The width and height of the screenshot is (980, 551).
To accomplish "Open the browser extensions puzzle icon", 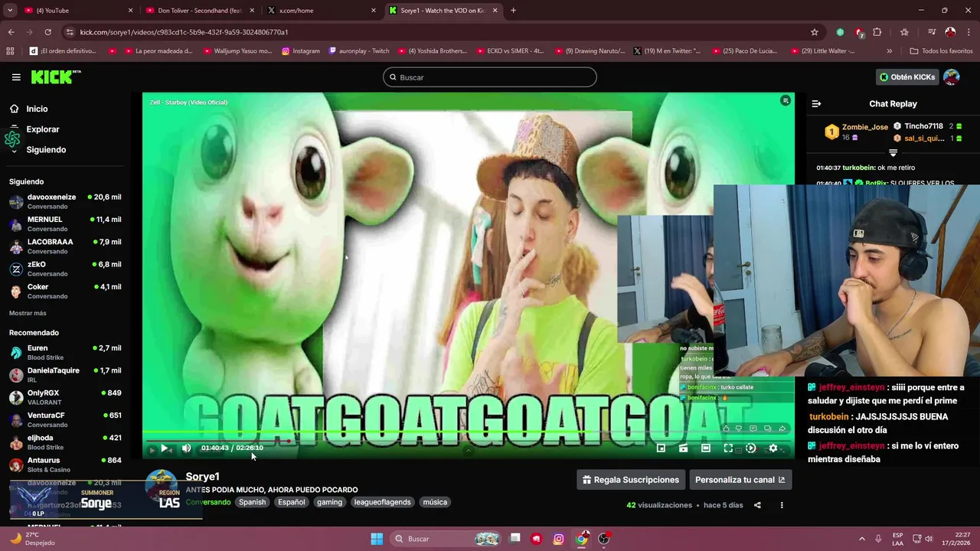I will tap(877, 32).
